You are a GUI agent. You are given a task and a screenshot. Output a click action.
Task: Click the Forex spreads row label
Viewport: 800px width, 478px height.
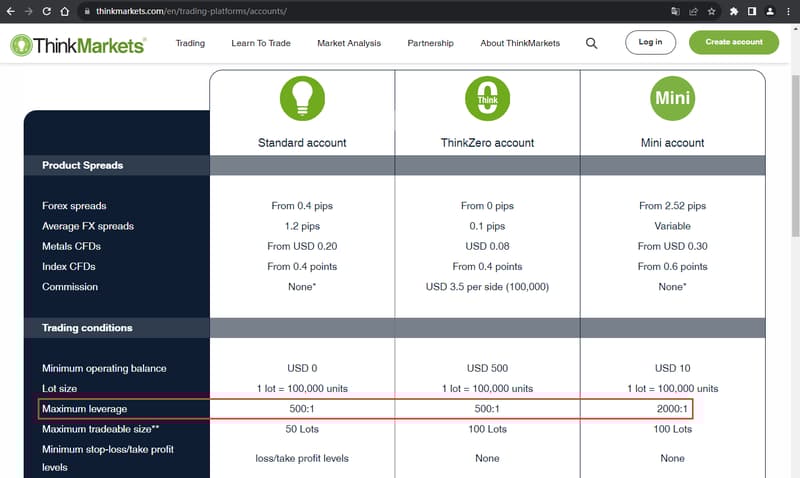click(74, 206)
